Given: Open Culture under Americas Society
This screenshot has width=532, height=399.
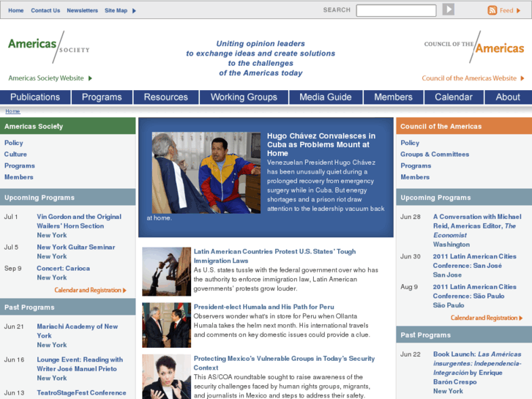Looking at the screenshot, I should point(15,154).
